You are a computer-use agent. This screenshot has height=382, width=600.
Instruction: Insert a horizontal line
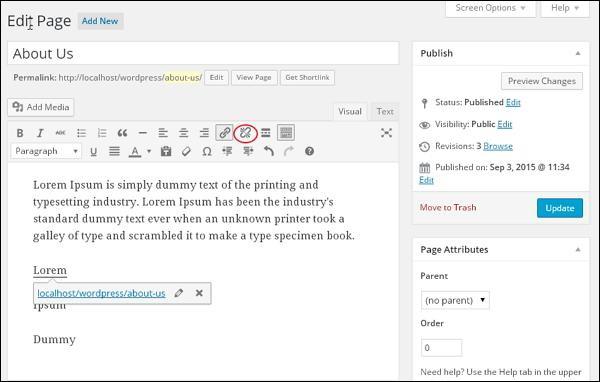[143, 133]
